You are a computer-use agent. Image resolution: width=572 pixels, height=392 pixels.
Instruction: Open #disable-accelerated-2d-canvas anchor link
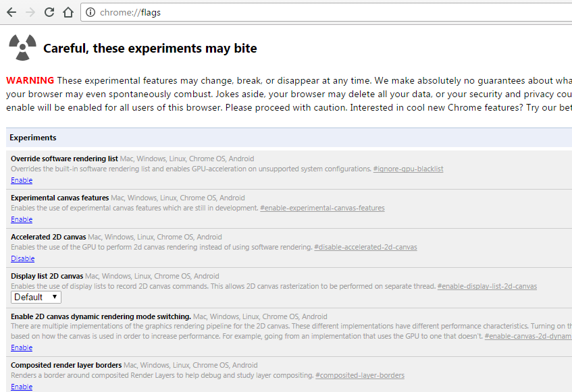tap(365, 247)
